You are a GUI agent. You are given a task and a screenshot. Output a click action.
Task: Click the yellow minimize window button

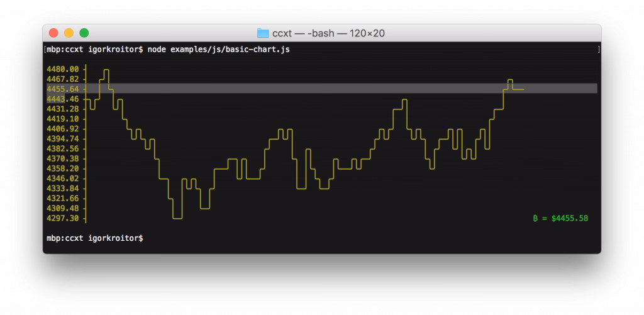pos(69,33)
